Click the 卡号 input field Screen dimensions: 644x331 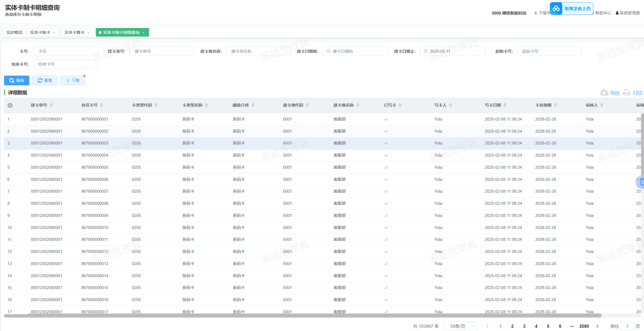coord(65,51)
